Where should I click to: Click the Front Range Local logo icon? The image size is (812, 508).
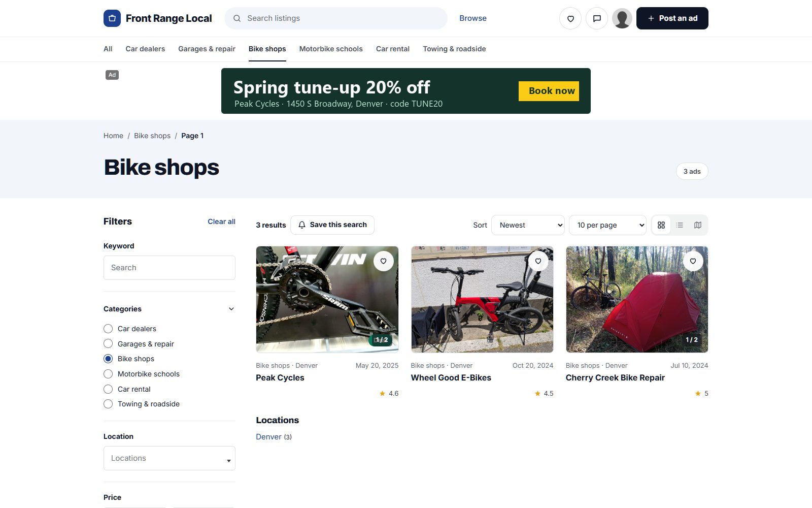[x=112, y=18]
